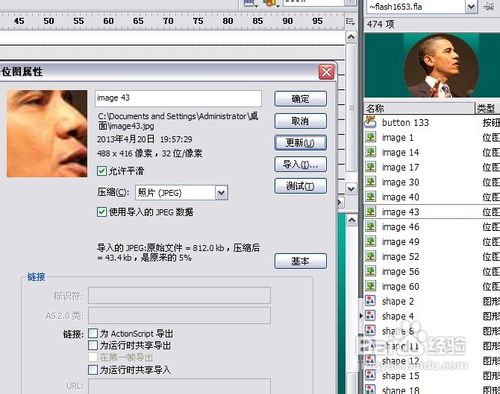Click the 导入(I)... button
This screenshot has width=500, height=394.
(300, 164)
